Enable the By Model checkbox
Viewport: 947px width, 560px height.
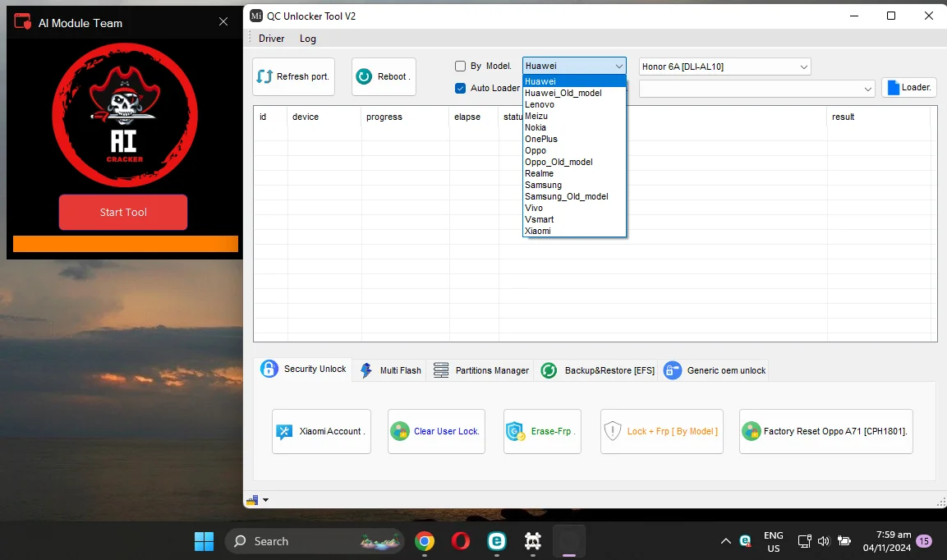(x=460, y=66)
